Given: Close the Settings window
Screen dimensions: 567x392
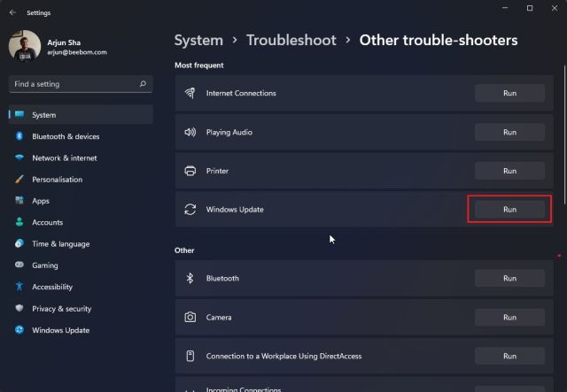Looking at the screenshot, I should tap(555, 8).
